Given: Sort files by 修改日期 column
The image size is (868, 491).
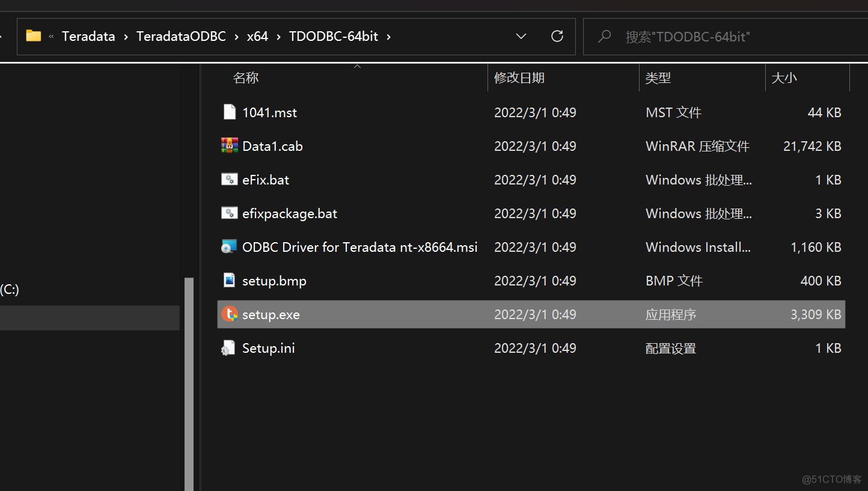Looking at the screenshot, I should (x=519, y=78).
